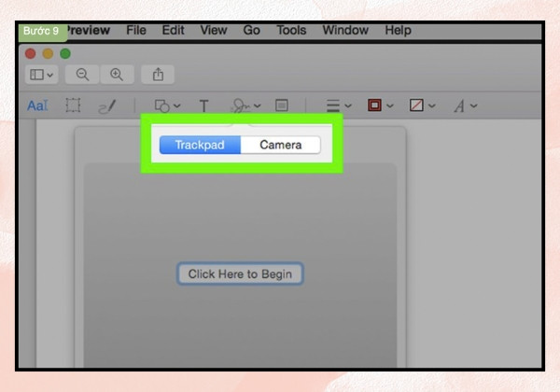This screenshot has width=560, height=392.
Task: Zoom in with magnifier plus icon
Action: click(x=117, y=75)
